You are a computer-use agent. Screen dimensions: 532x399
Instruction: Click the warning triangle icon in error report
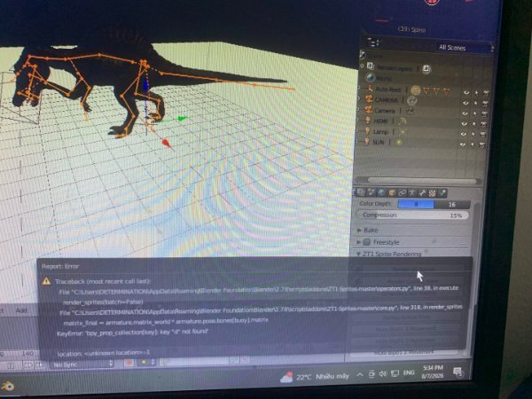pos(46,281)
